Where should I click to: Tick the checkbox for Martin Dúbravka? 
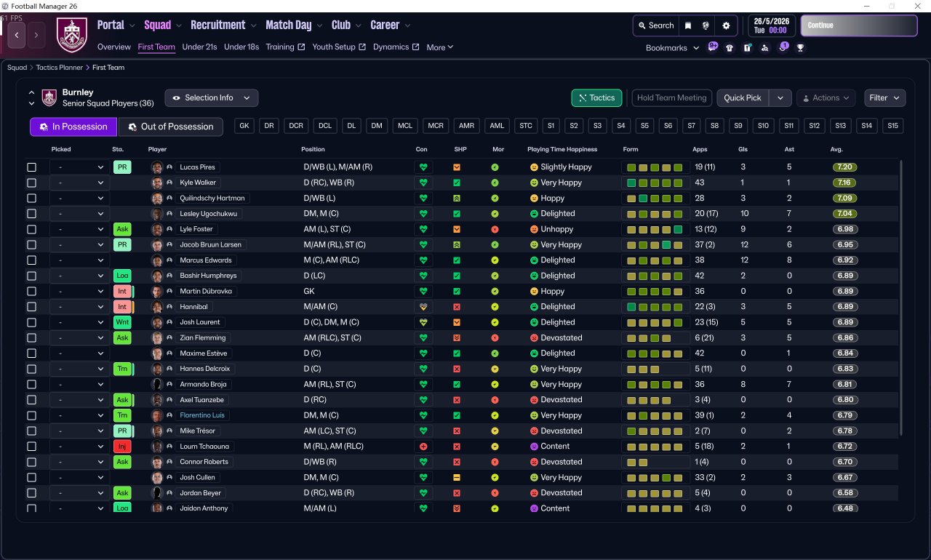point(31,291)
